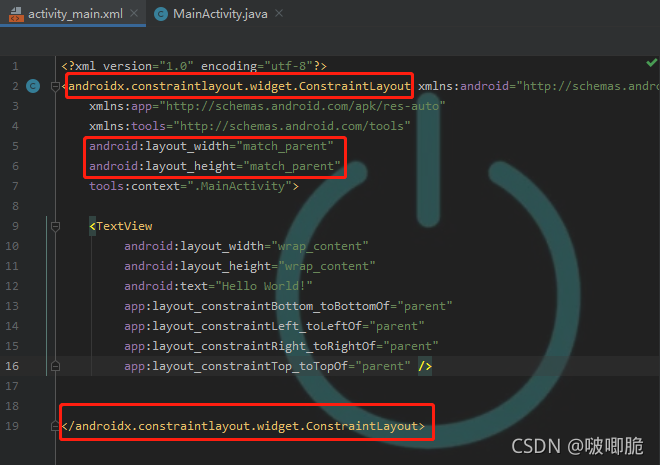Click the opening androidx.constraintlayout.widget.ConstraintLayout tag name

click(239, 86)
